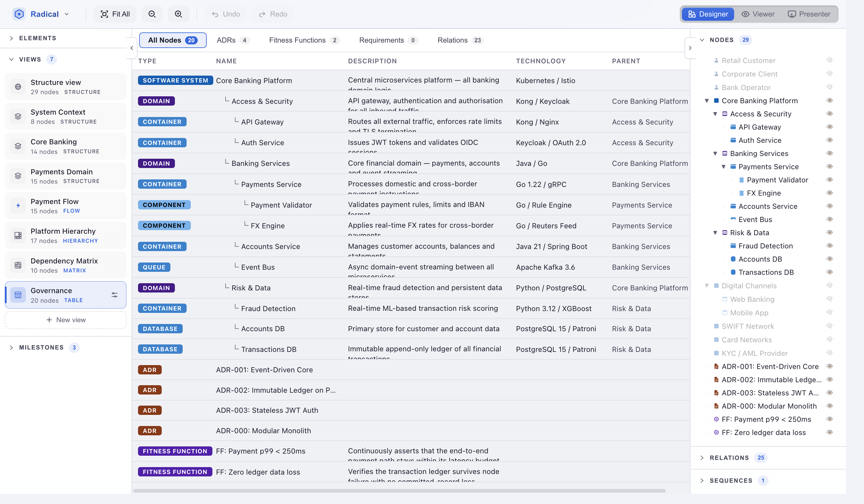Click the Accounts DB database icon
864x504 pixels.
coord(733,259)
